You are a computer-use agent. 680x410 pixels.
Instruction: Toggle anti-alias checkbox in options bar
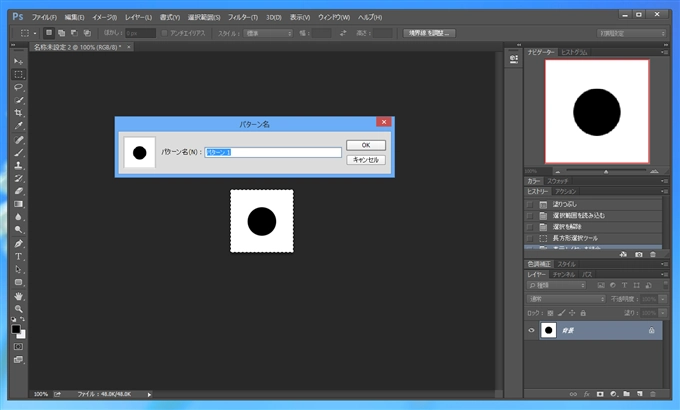tap(164, 33)
